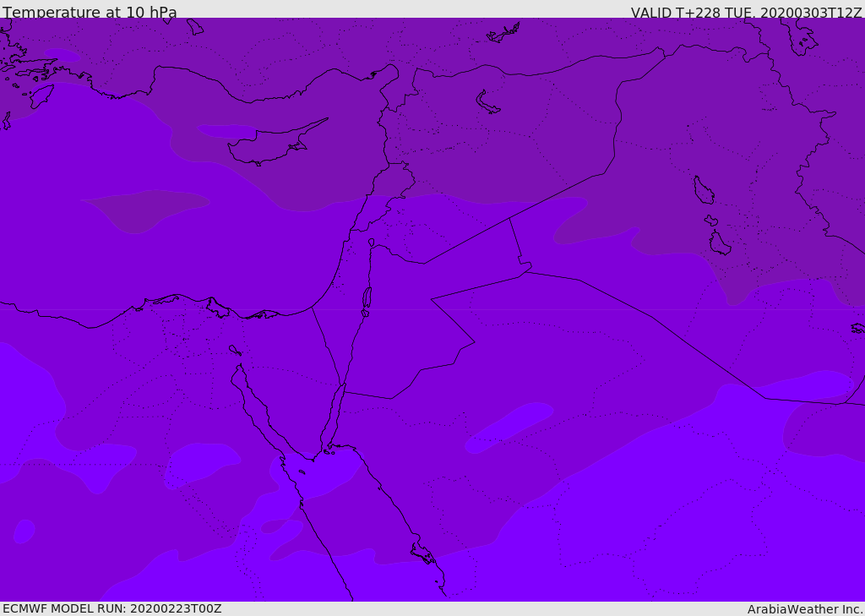Click the 'VALID T+228 TUE. 20200303T12Z' label

point(747,12)
